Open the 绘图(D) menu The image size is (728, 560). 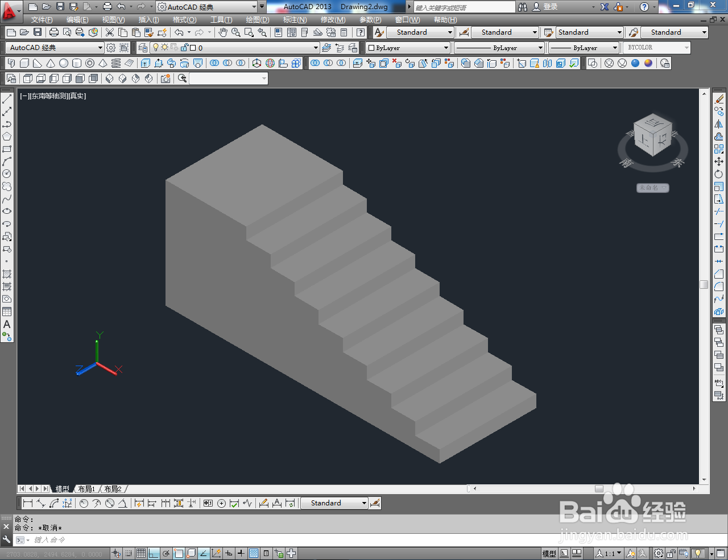click(258, 20)
